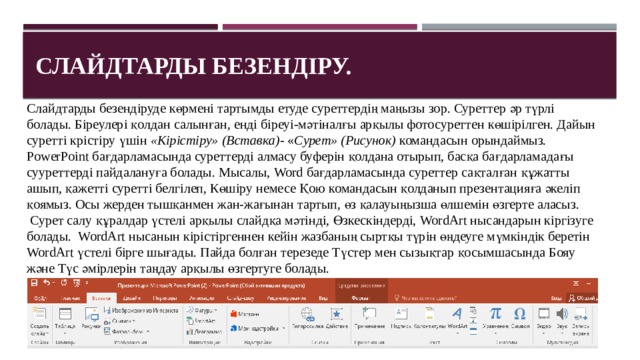Click the Общий доступ (Share) button
Viewport: 640px width, 360px height.
pos(582,298)
